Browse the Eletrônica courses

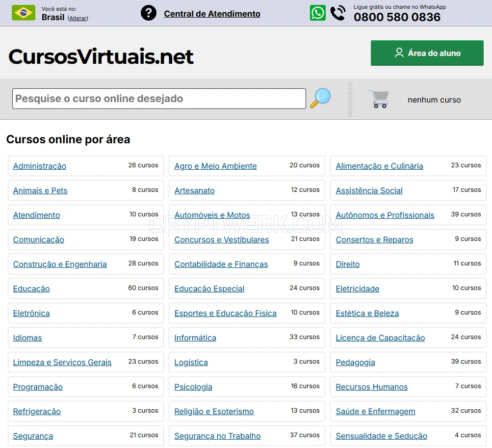click(x=31, y=314)
